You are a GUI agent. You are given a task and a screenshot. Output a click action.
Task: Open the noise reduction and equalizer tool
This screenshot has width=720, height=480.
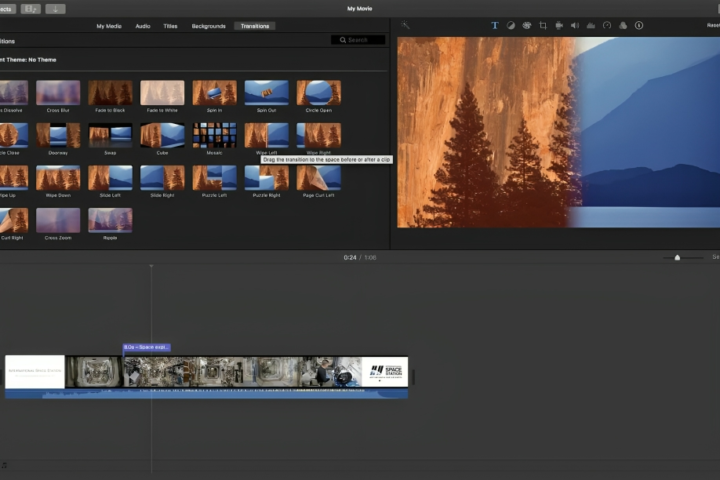coord(590,25)
